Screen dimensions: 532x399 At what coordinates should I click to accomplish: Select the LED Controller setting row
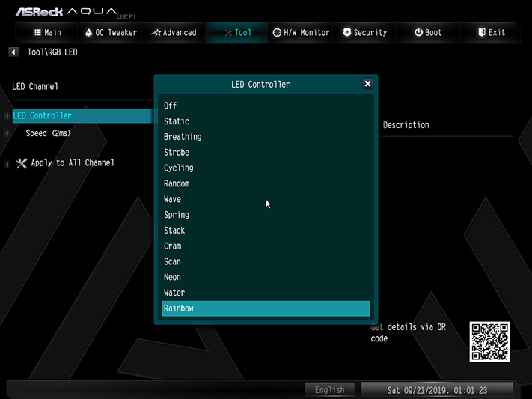(x=82, y=116)
